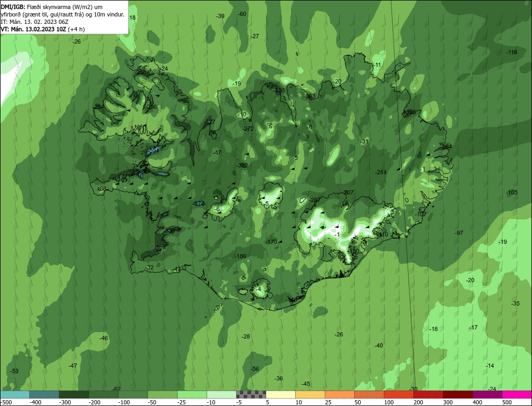The image size is (532, 406).
Task: Click the 636 value on the western peninsula
Action: (102, 189)
